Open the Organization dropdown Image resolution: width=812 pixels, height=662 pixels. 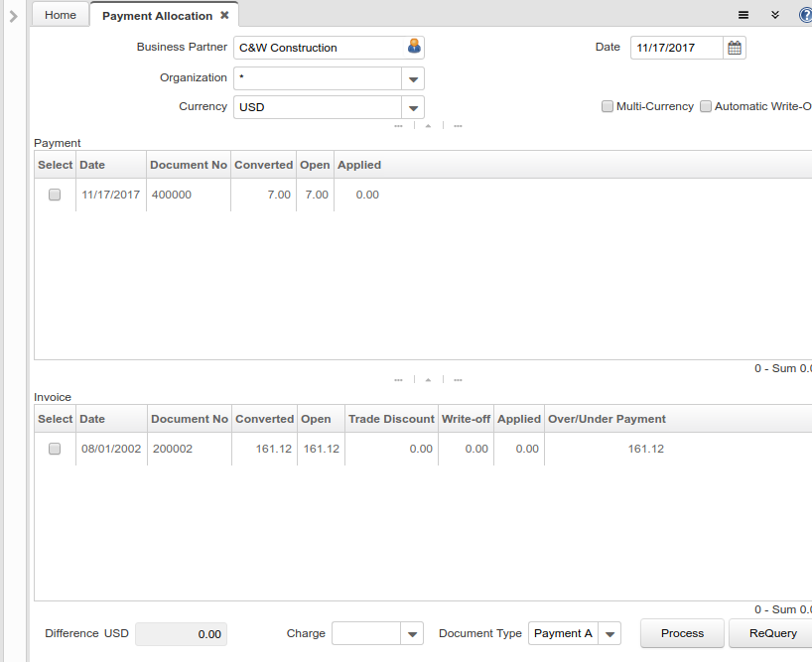pyautogui.click(x=413, y=78)
